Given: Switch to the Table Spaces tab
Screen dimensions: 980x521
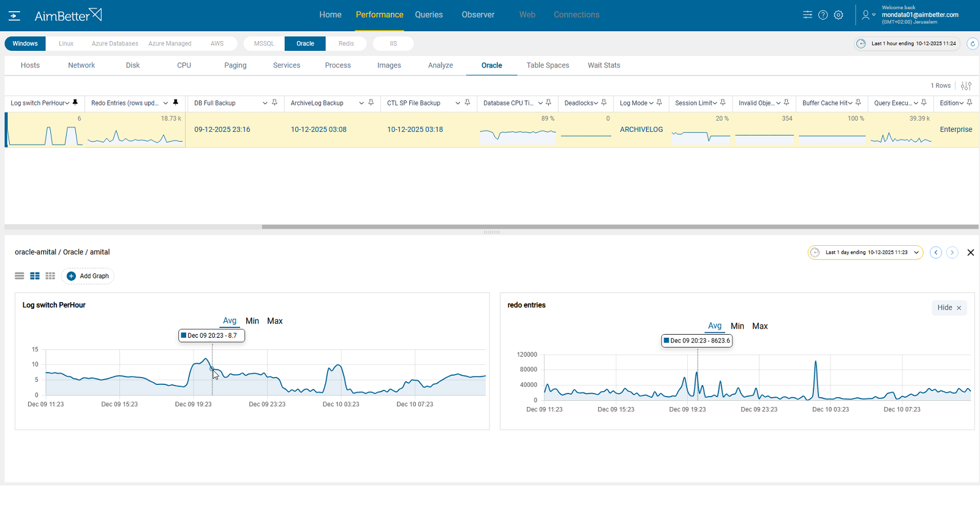Looking at the screenshot, I should [548, 66].
